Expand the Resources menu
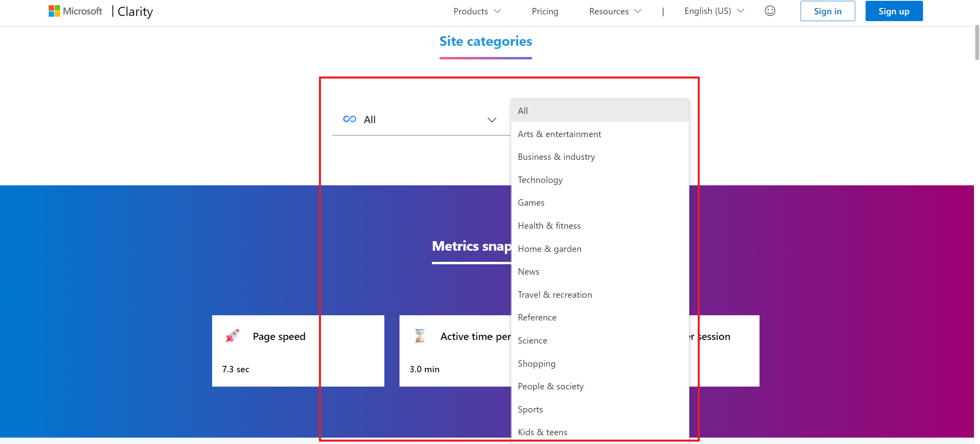This screenshot has width=980, height=444. pos(615,11)
